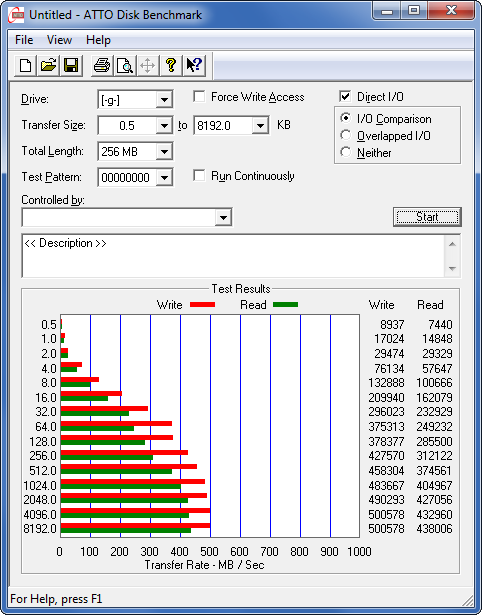Open the Transfer Size start dropdown 0.5

164,126
